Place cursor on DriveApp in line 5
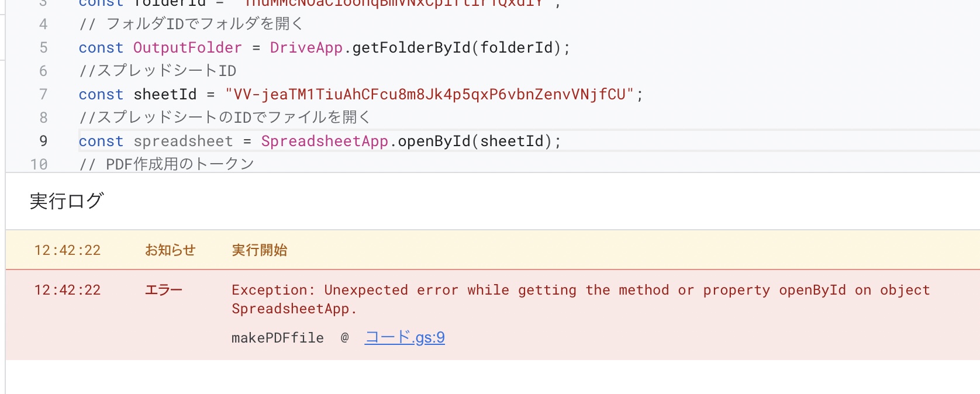Viewport: 980px width, 394px height. click(306, 47)
